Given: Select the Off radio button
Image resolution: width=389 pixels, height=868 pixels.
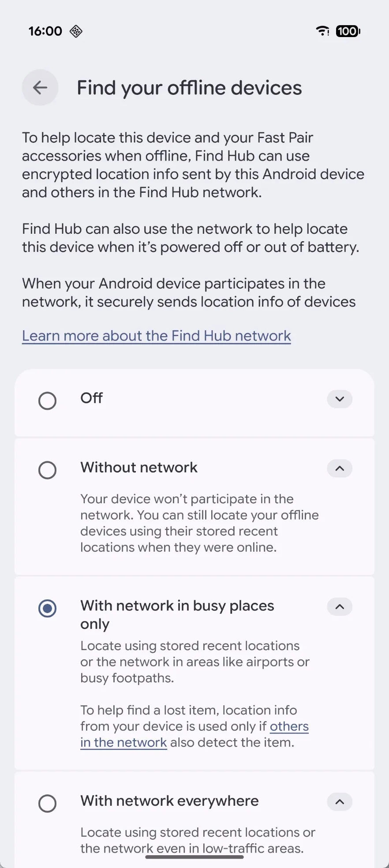Looking at the screenshot, I should point(47,401).
